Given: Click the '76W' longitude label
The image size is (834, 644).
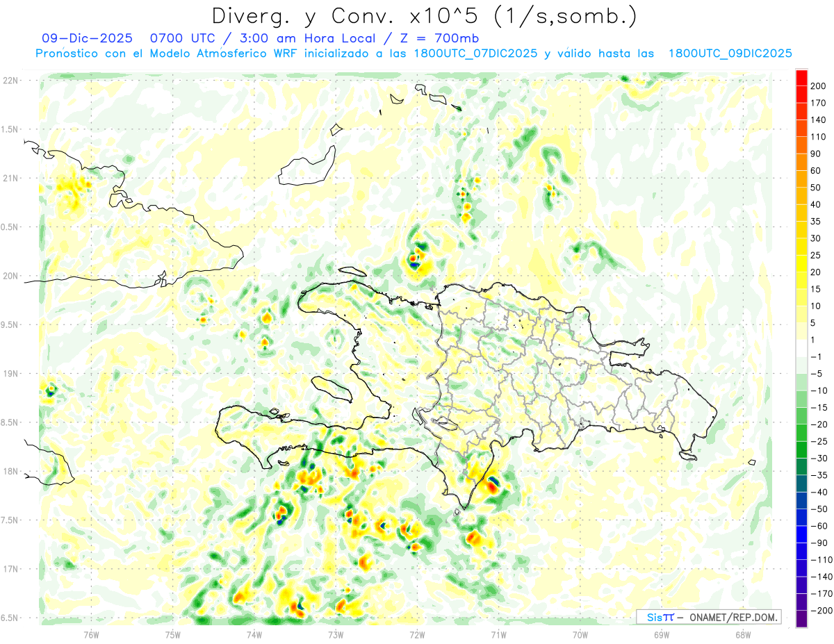Looking at the screenshot, I should (92, 634).
